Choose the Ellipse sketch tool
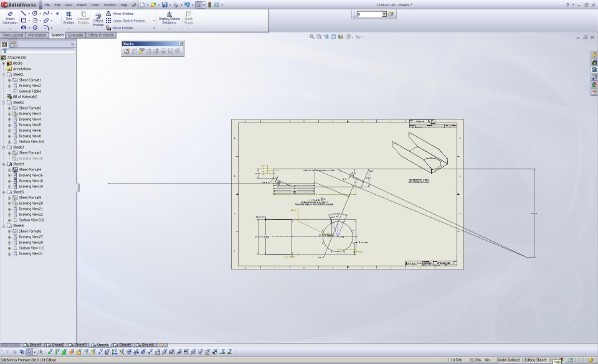This screenshot has height=364, width=598. pyautogui.click(x=45, y=21)
